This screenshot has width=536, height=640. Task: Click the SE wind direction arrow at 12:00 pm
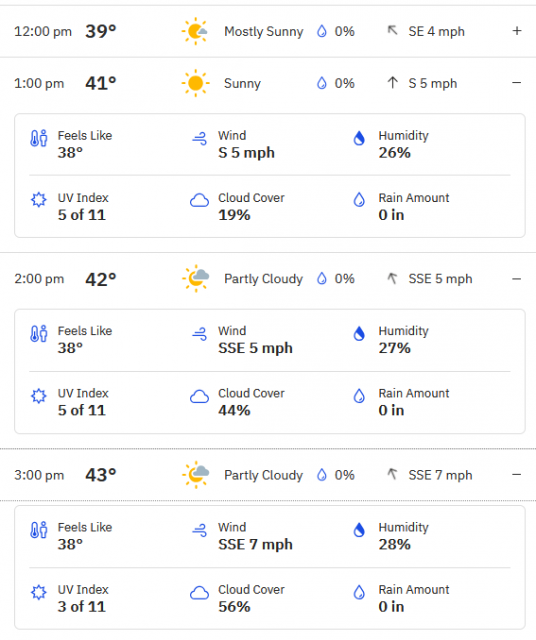(392, 30)
